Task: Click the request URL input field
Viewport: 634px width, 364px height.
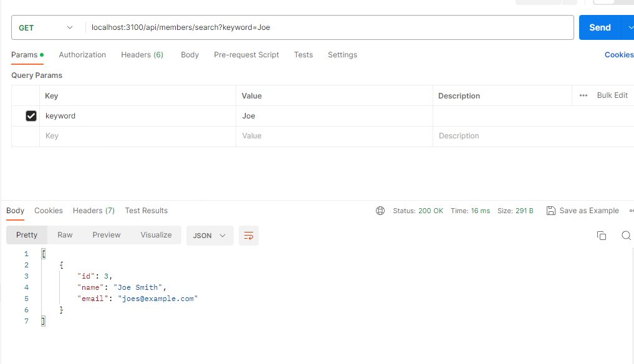Action: coord(312,27)
